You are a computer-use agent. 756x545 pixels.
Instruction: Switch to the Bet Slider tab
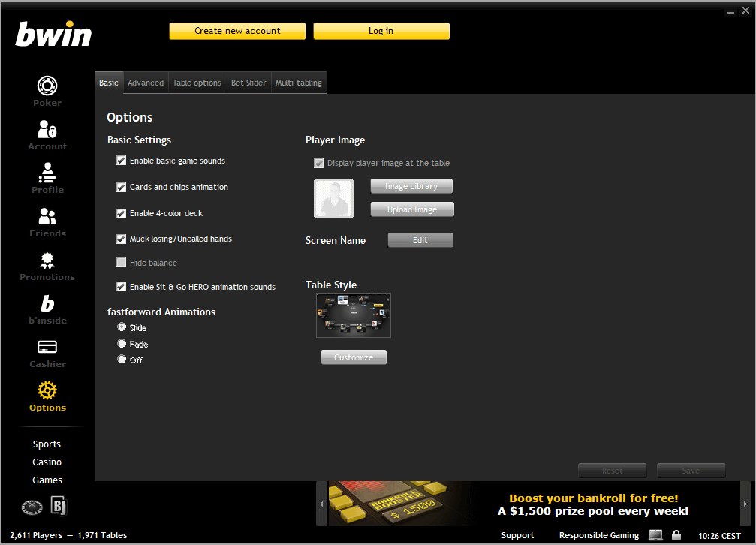tap(248, 83)
